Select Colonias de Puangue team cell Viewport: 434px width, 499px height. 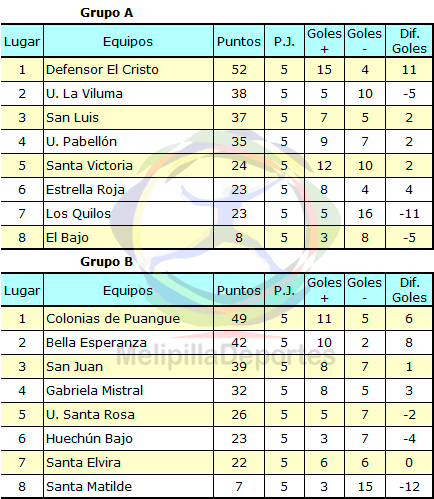point(128,318)
